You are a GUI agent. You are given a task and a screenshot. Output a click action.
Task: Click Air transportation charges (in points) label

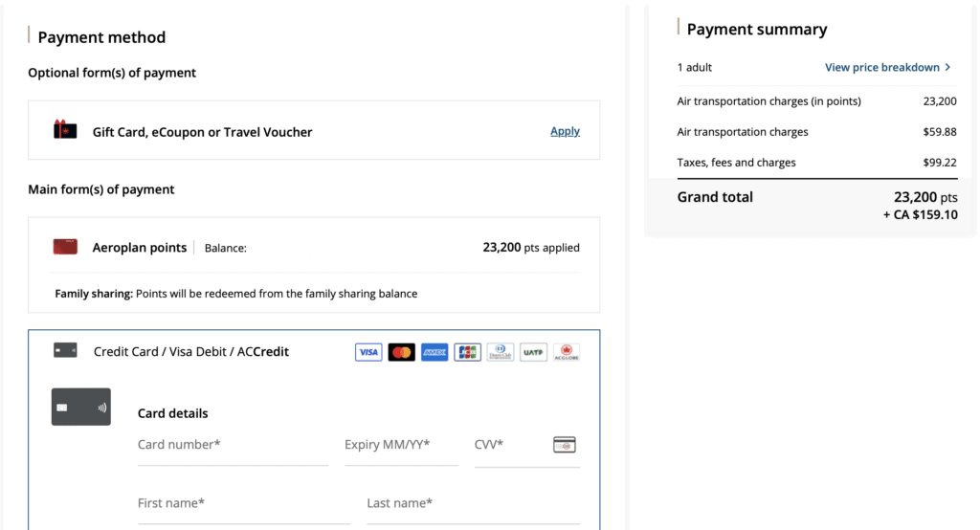[x=768, y=101]
